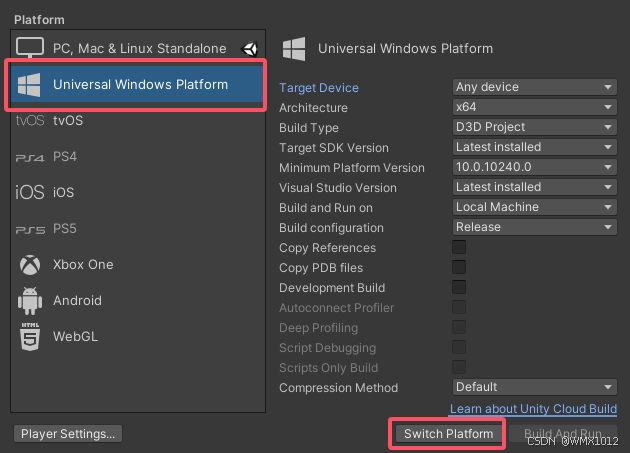The image size is (630, 453).
Task: Select Universal Windows Platform in list
Action: (138, 84)
